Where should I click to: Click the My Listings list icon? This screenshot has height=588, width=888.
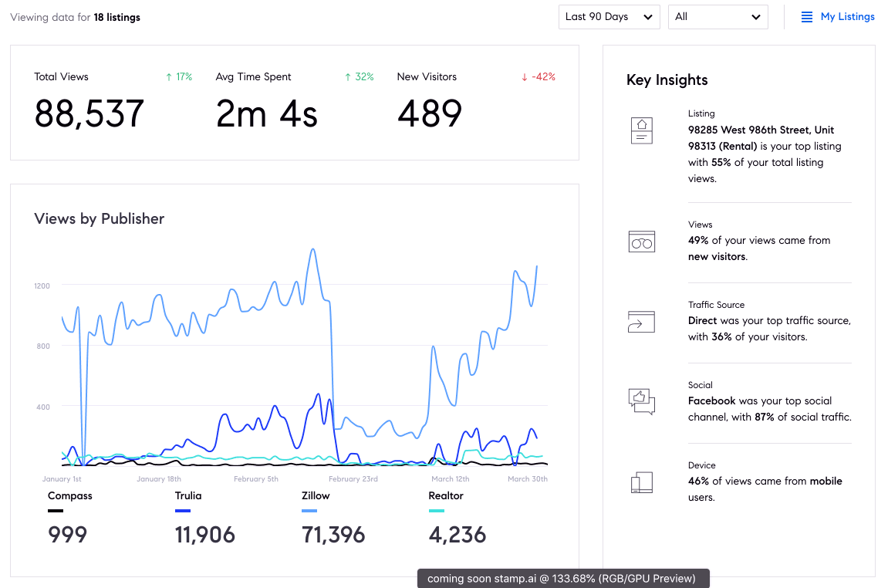point(807,17)
